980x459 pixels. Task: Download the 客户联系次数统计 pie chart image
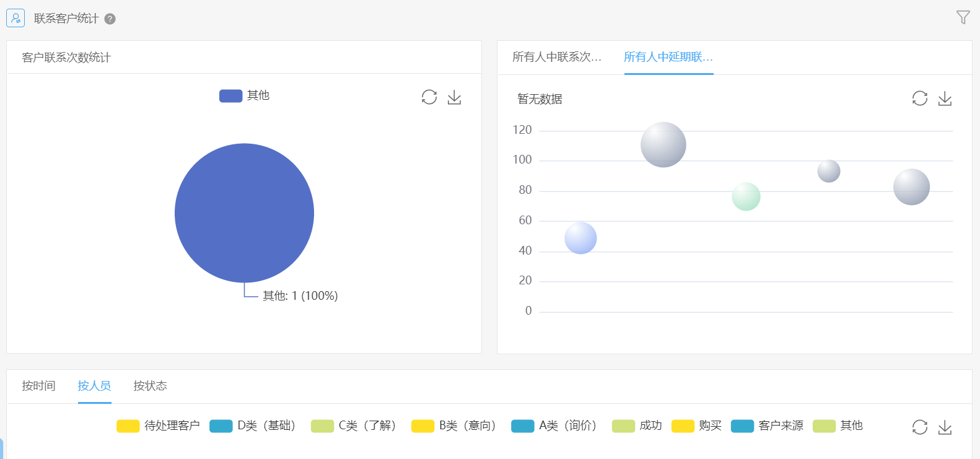[454, 97]
